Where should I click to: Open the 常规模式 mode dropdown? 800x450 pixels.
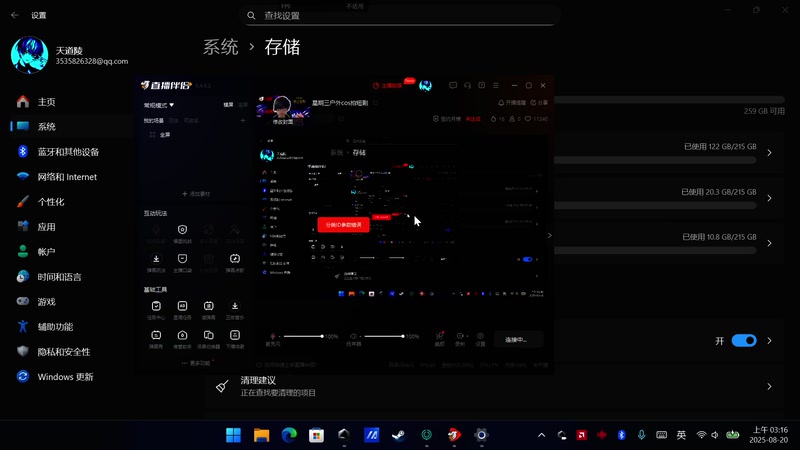click(159, 105)
